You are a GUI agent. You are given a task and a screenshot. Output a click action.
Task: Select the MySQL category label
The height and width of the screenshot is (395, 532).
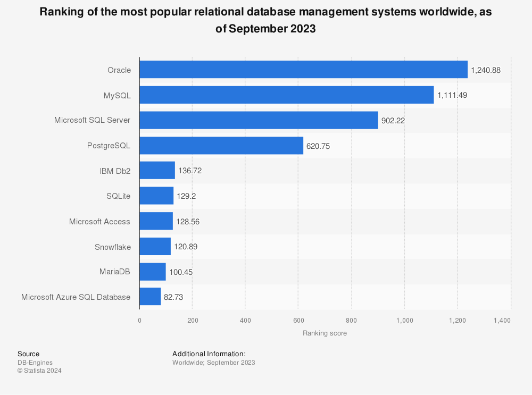pyautogui.click(x=117, y=96)
